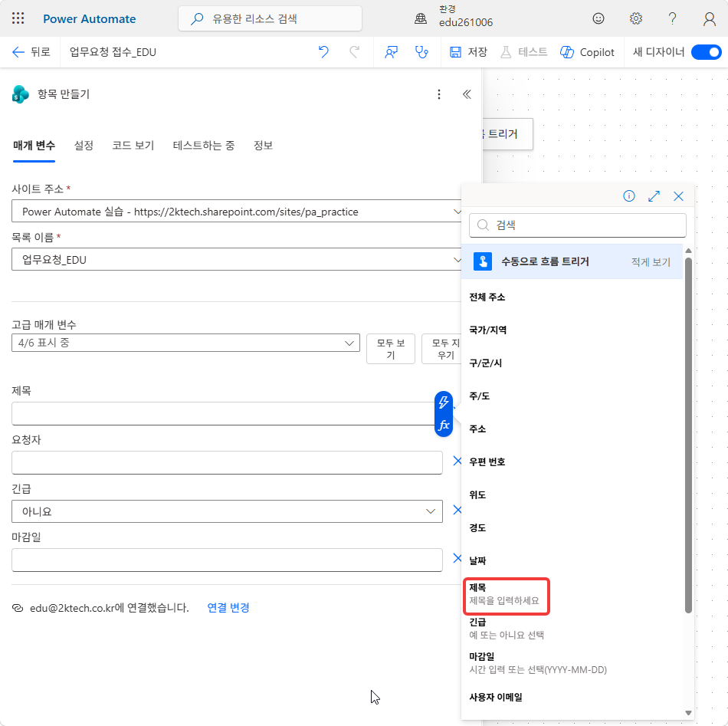This screenshot has height=726, width=728.
Task: Click the SharePoint icon beside 항목 만들기
Action: [x=21, y=94]
